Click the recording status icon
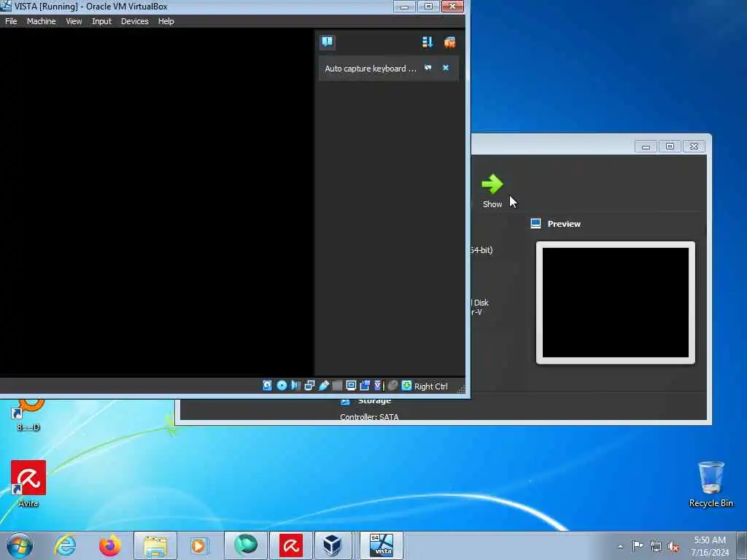This screenshot has width=747, height=560. [x=365, y=385]
